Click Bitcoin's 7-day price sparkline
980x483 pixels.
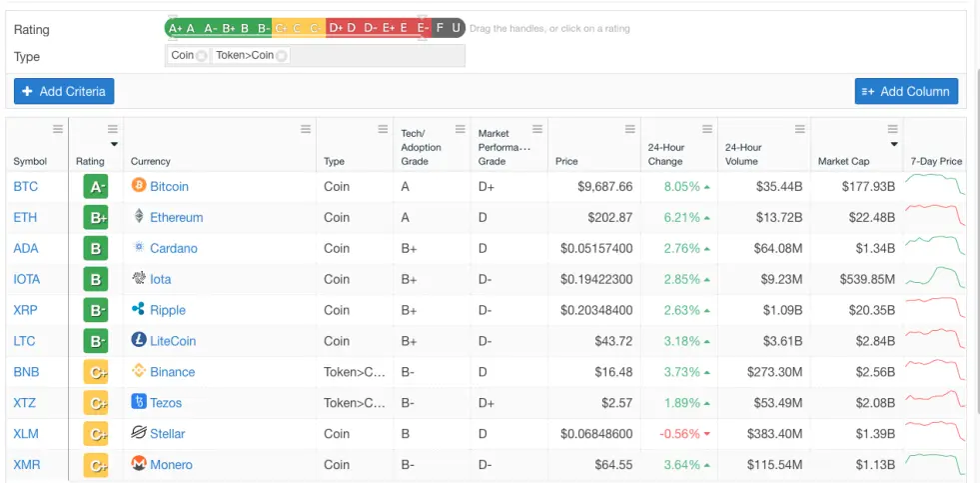tap(935, 185)
